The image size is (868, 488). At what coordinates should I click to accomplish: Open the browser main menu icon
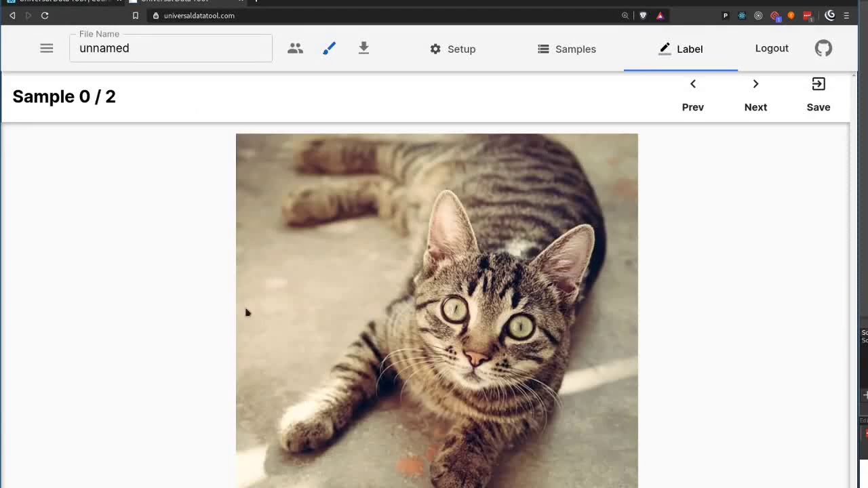[846, 16]
